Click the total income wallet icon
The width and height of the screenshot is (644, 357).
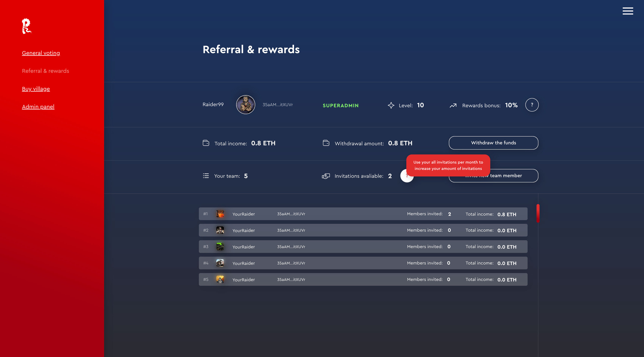(206, 143)
